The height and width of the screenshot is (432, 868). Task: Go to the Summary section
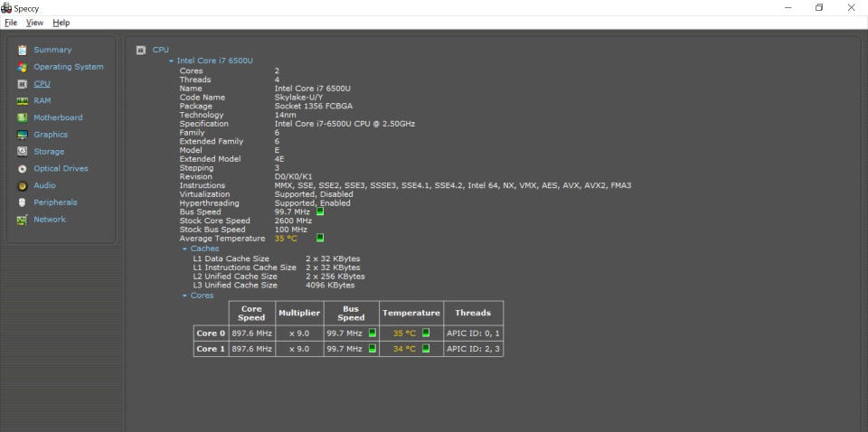click(52, 50)
